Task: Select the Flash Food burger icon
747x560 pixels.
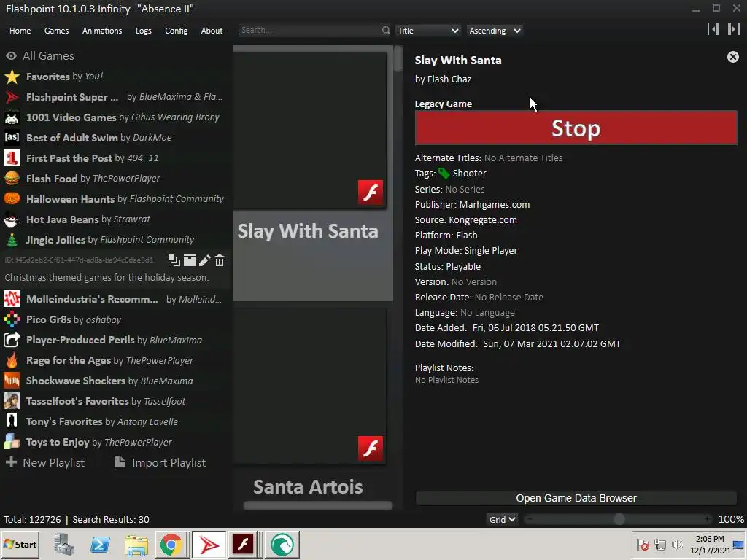Action: click(12, 179)
